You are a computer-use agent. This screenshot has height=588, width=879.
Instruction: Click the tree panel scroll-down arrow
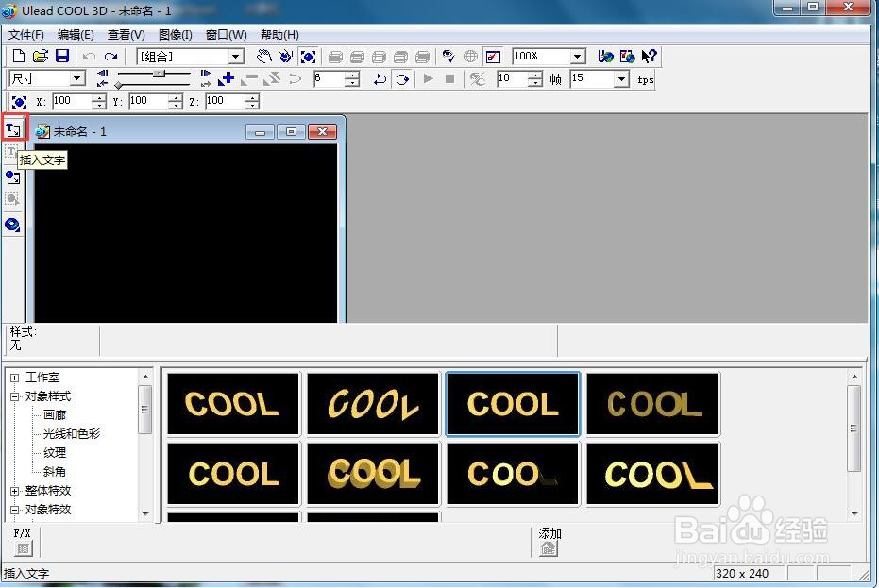point(145,514)
